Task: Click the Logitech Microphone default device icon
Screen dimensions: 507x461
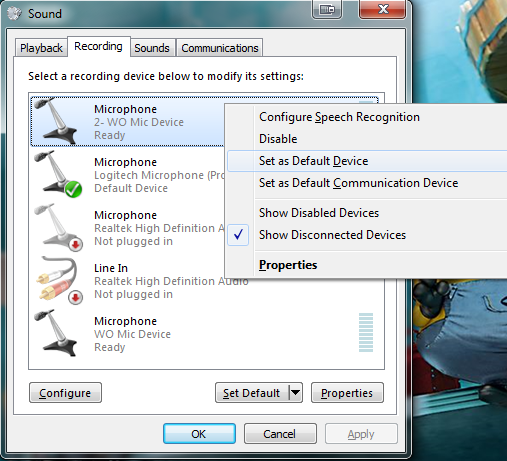Action: tap(58, 174)
